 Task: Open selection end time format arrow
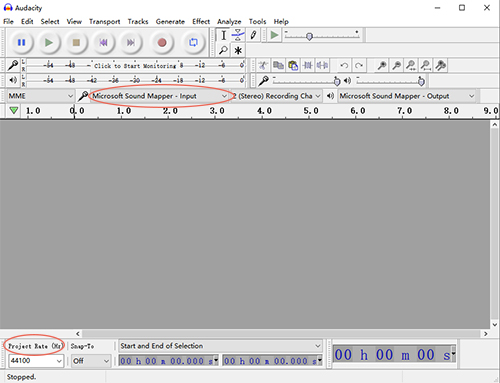(x=320, y=360)
